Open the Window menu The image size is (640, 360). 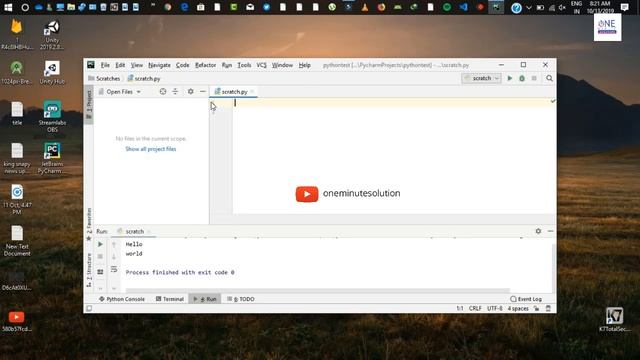point(282,65)
